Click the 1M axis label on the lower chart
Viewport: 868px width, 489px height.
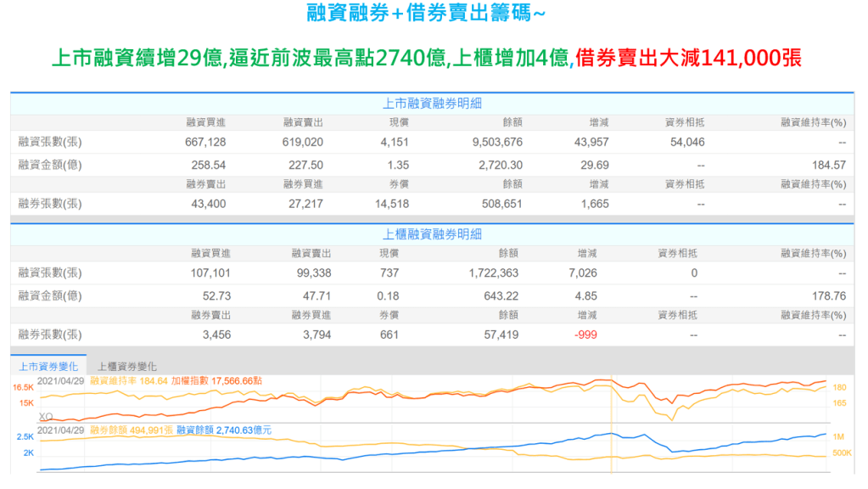[837, 436]
